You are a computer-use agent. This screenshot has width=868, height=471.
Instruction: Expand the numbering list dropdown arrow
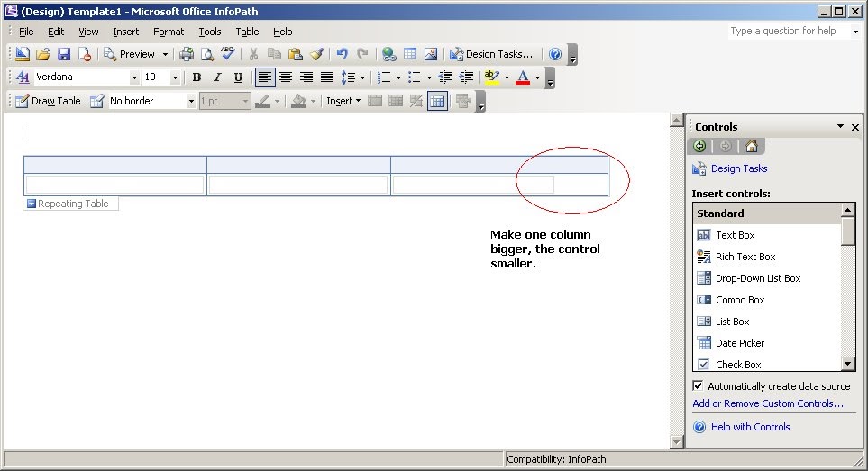398,77
